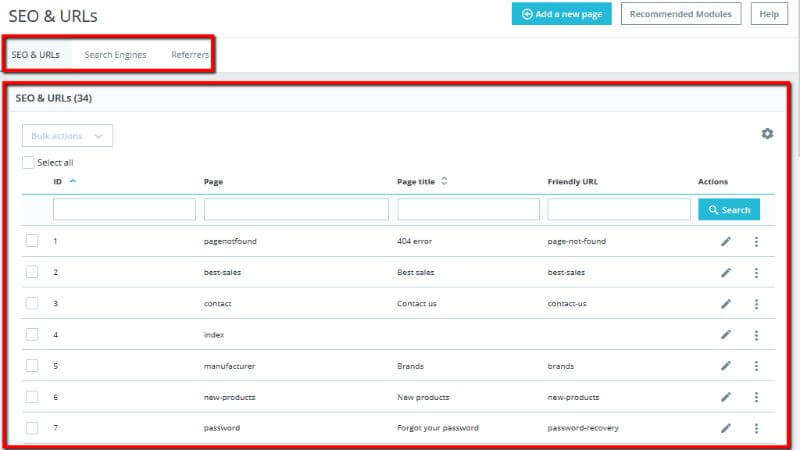Screen dimensions: 800x450
Task: Click the 'contact-us' friendly URL cell
Action: pyautogui.click(x=567, y=304)
